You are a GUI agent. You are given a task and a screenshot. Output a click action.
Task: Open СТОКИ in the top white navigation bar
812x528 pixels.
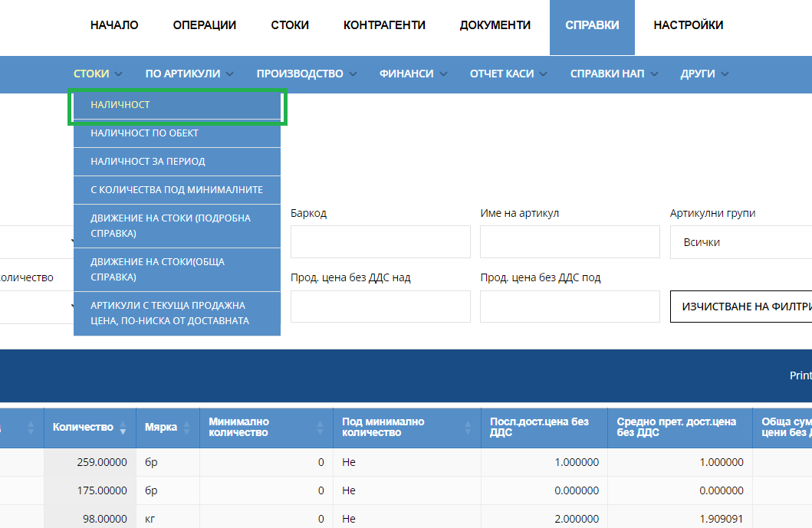pyautogui.click(x=290, y=25)
